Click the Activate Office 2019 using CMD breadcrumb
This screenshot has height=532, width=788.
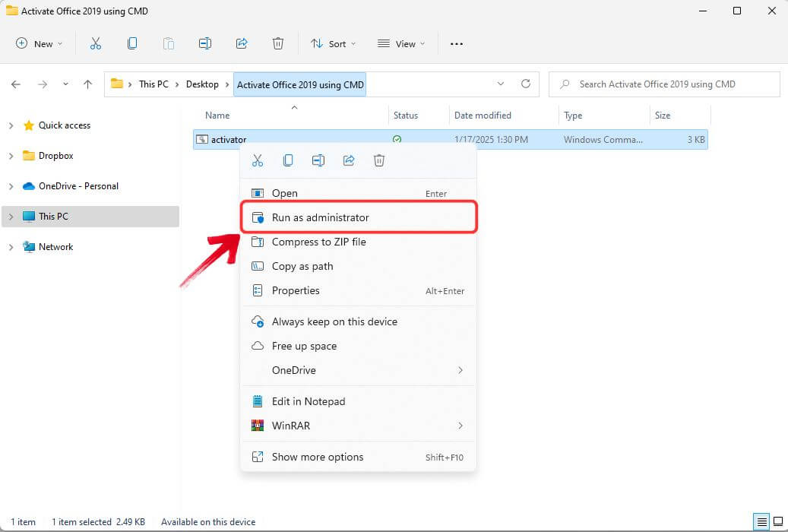300,84
